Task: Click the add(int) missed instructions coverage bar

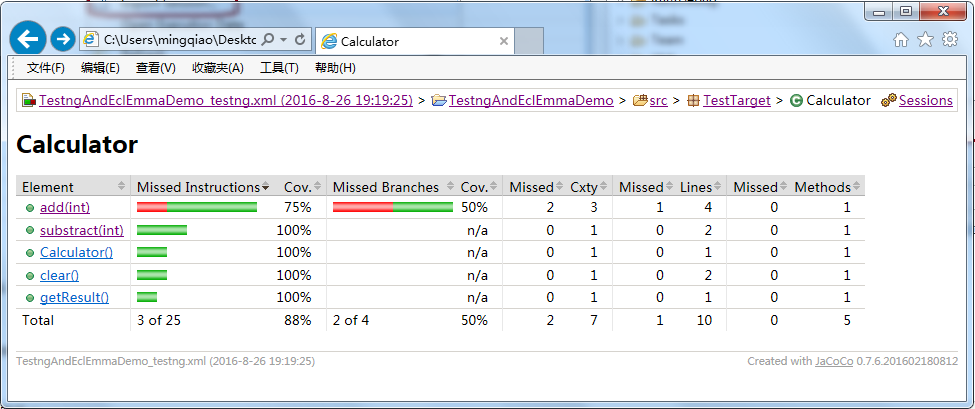Action: point(196,207)
